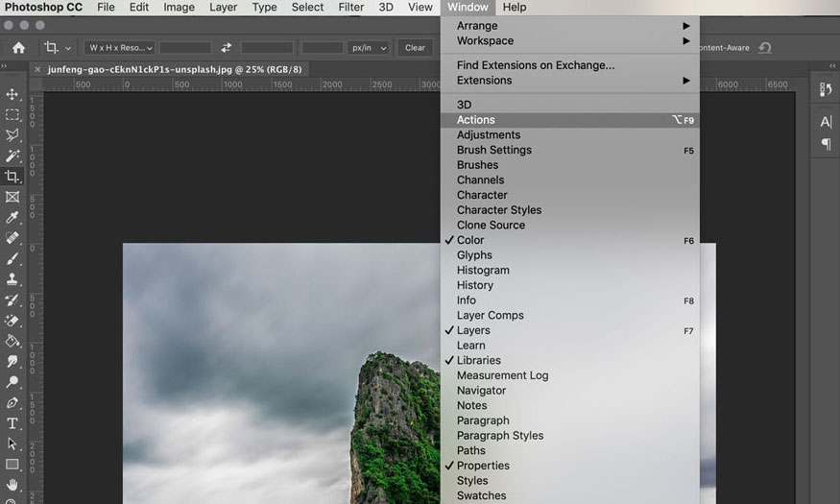The height and width of the screenshot is (504, 840).
Task: Select the Move tool
Action: point(12,94)
